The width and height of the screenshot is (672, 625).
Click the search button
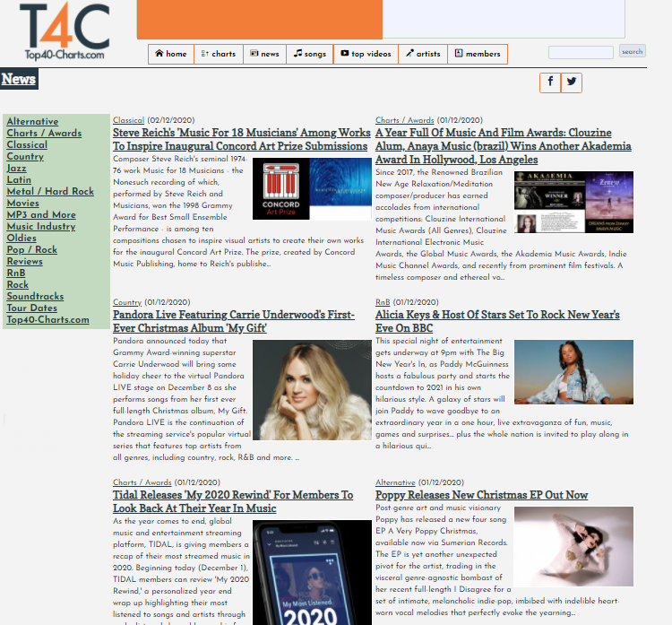[633, 51]
